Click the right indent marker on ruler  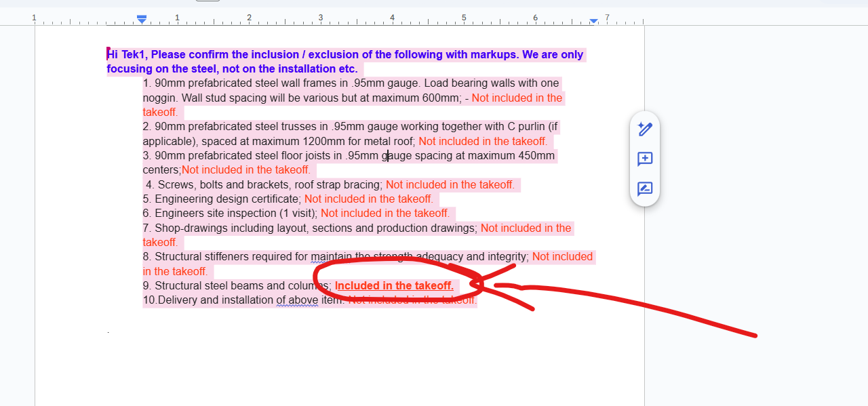[593, 21]
